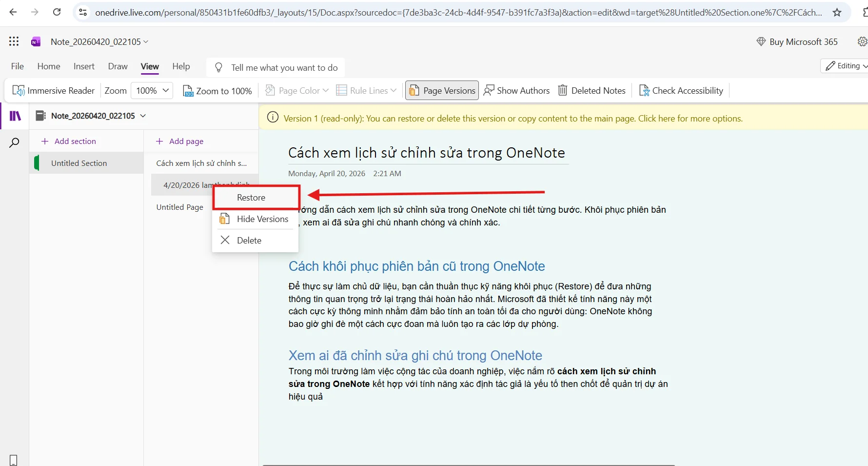Click the notebook icon beside Note_20260420_022105
The height and width of the screenshot is (466, 868).
[x=41, y=116]
